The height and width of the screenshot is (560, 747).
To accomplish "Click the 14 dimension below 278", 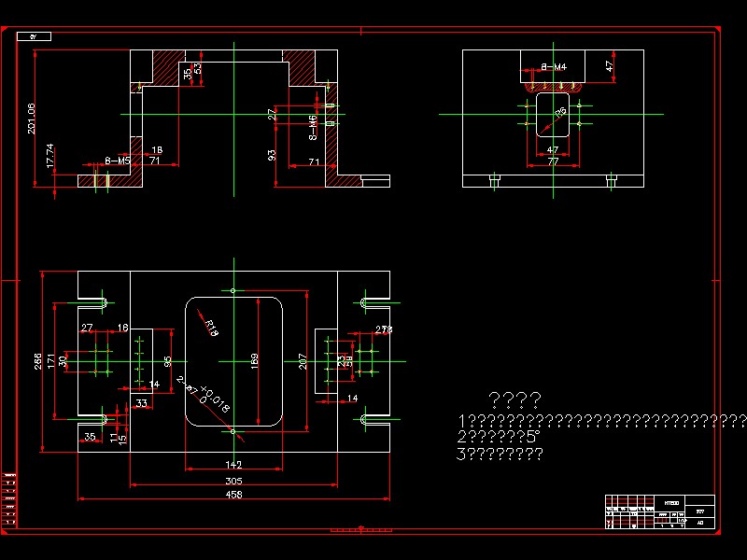I will point(352,399).
